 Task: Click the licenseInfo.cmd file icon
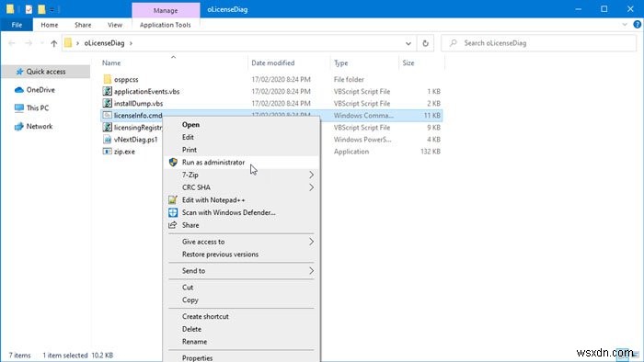[x=108, y=115]
